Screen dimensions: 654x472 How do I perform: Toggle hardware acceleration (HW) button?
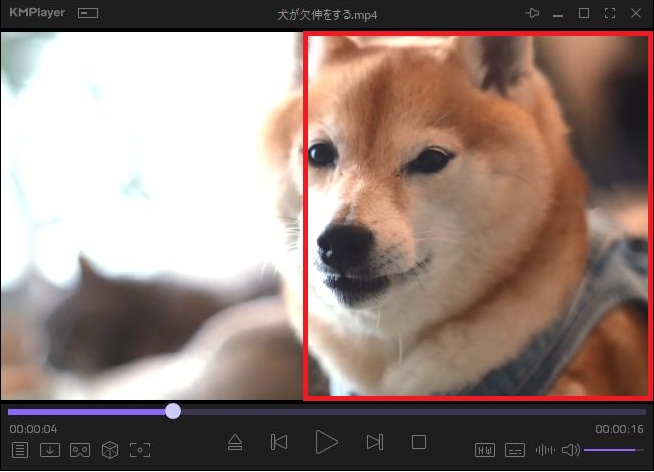[x=485, y=450]
